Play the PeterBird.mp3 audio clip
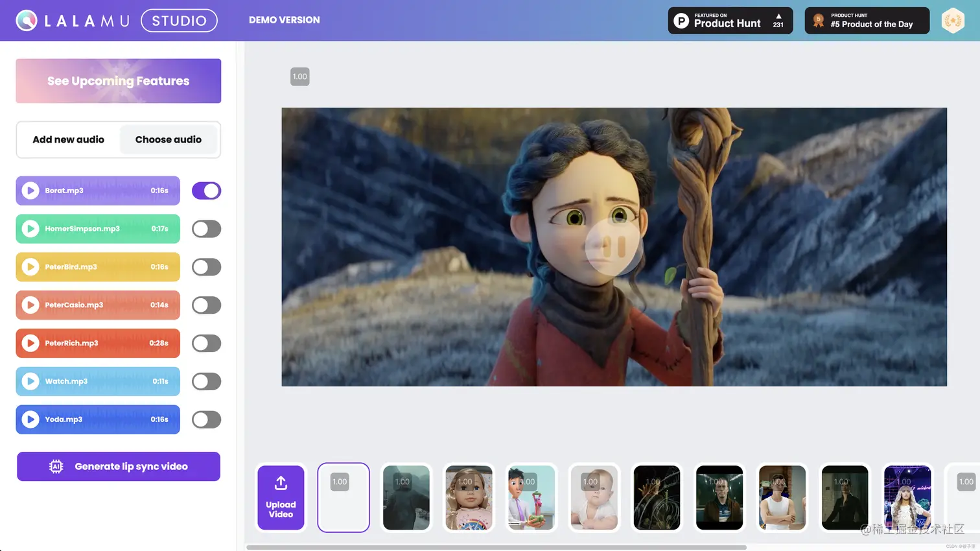The height and width of the screenshot is (551, 980). coord(30,267)
